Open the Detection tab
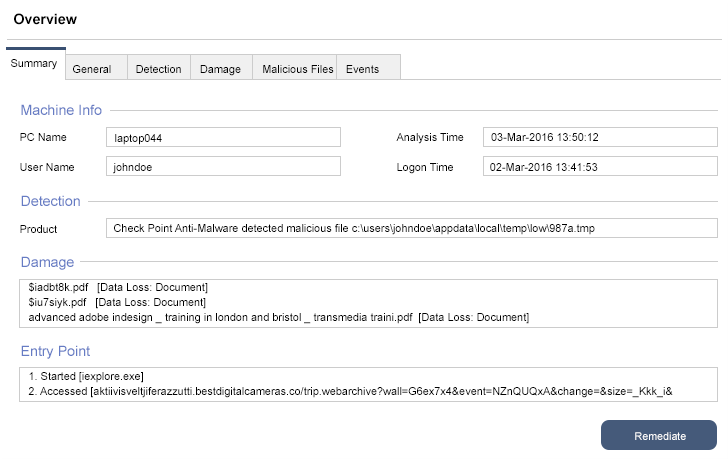728x459 pixels. (159, 68)
